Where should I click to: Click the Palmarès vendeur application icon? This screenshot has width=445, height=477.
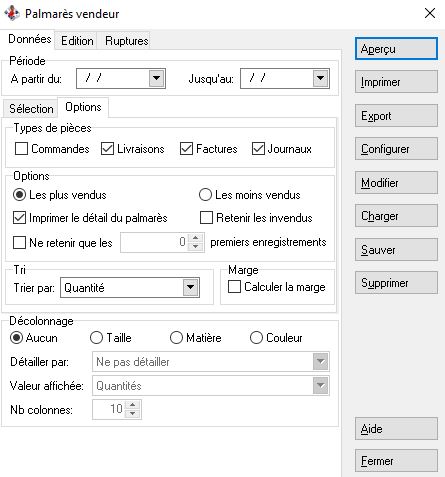[x=12, y=13]
